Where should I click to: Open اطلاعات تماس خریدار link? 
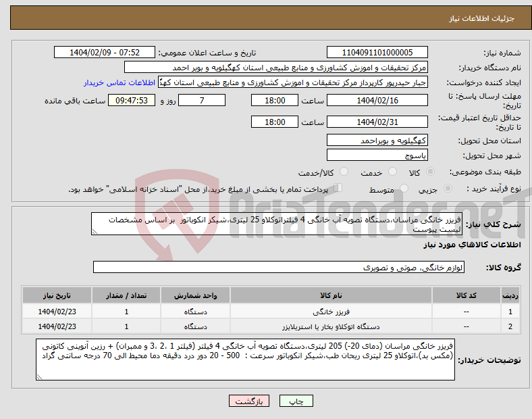[x=119, y=82]
